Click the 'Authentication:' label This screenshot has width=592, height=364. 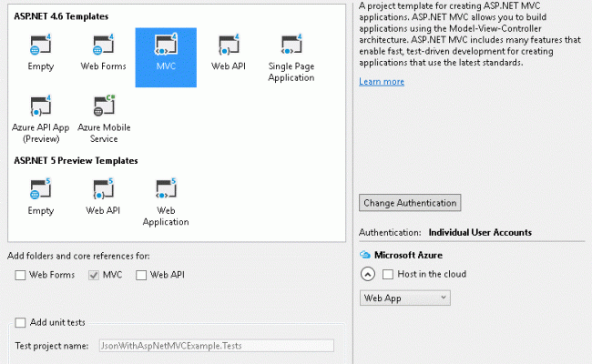(390, 232)
